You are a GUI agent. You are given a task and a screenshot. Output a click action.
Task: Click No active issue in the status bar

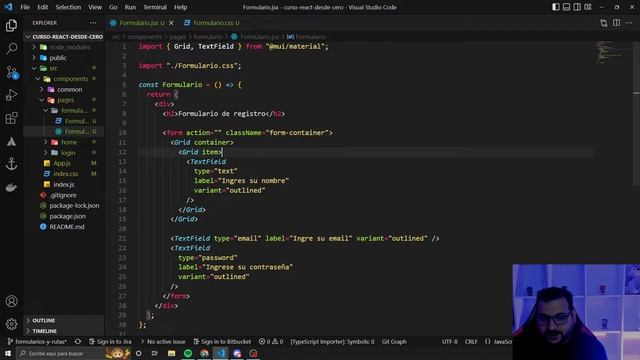[162, 342]
